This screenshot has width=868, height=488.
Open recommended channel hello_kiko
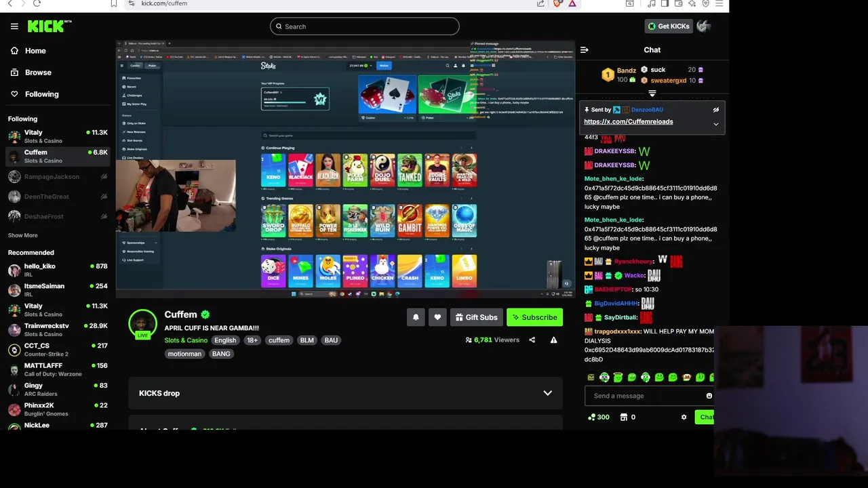coord(57,270)
